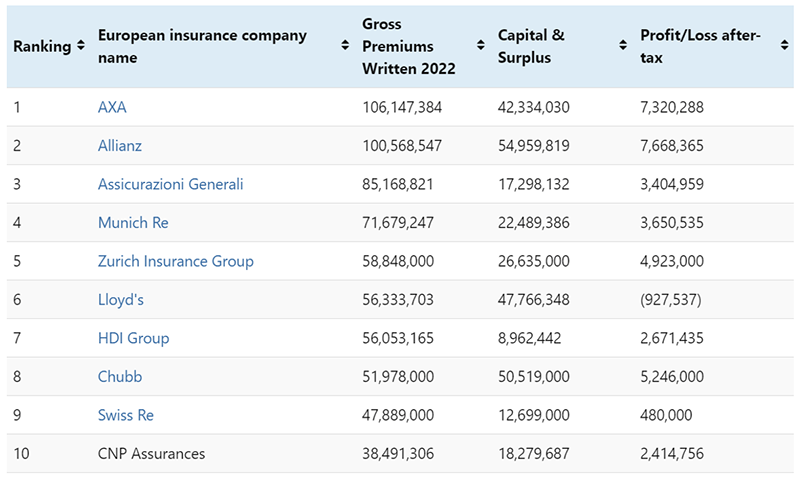Select Swiss Re premium value 47,889,000
The width and height of the screenshot is (800, 479).
(x=398, y=415)
